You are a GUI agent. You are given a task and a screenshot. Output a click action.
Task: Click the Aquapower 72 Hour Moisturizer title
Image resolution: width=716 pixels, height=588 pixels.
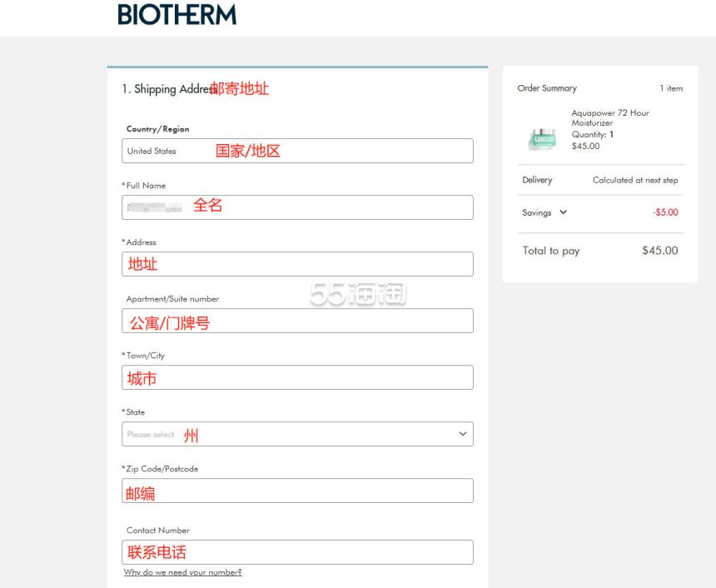pyautogui.click(x=609, y=117)
